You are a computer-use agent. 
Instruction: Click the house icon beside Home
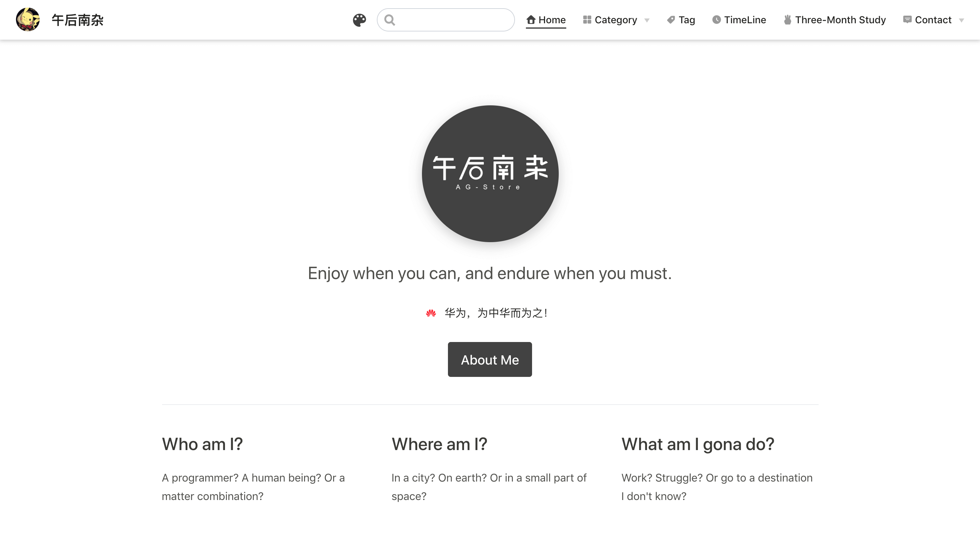(x=531, y=20)
